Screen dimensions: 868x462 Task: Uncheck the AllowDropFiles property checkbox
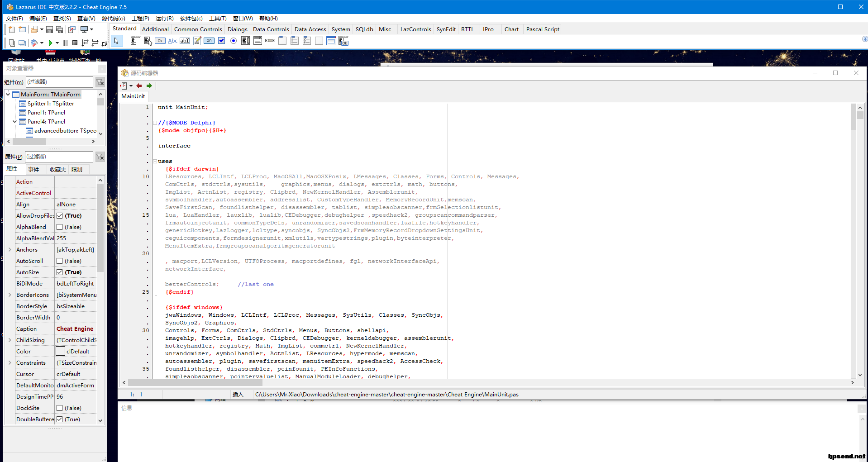pos(59,216)
